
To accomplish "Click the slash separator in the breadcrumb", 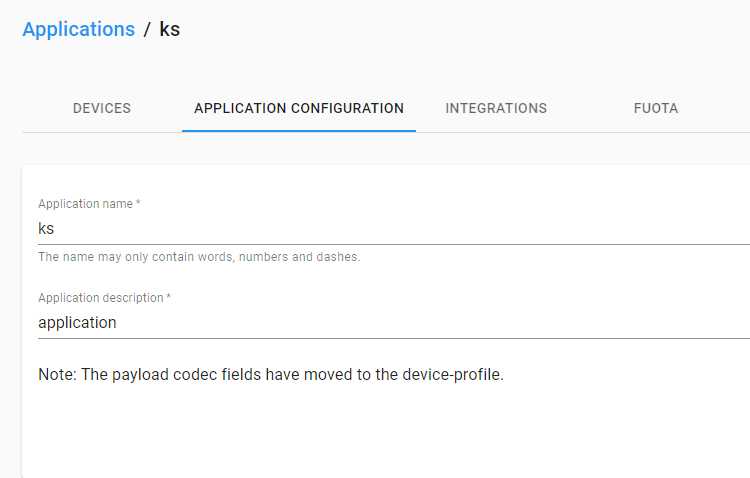I will click(x=147, y=29).
